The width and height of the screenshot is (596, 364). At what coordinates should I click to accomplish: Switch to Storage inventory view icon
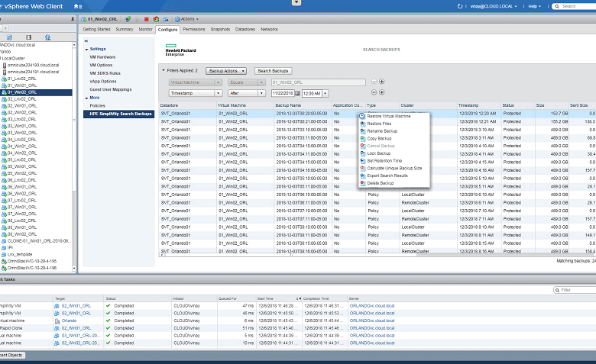[29, 37]
